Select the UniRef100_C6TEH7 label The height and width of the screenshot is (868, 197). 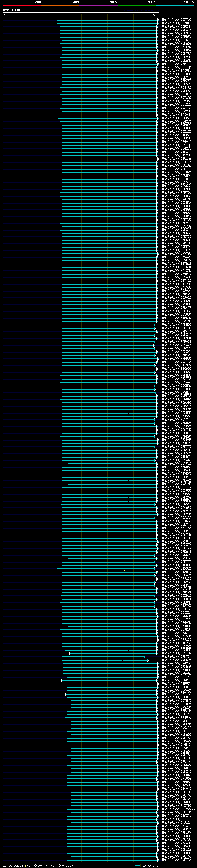click(x=177, y=47)
